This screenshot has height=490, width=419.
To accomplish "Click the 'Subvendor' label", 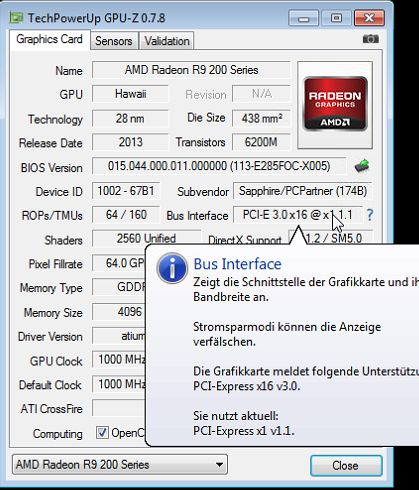I will pyautogui.click(x=203, y=192).
